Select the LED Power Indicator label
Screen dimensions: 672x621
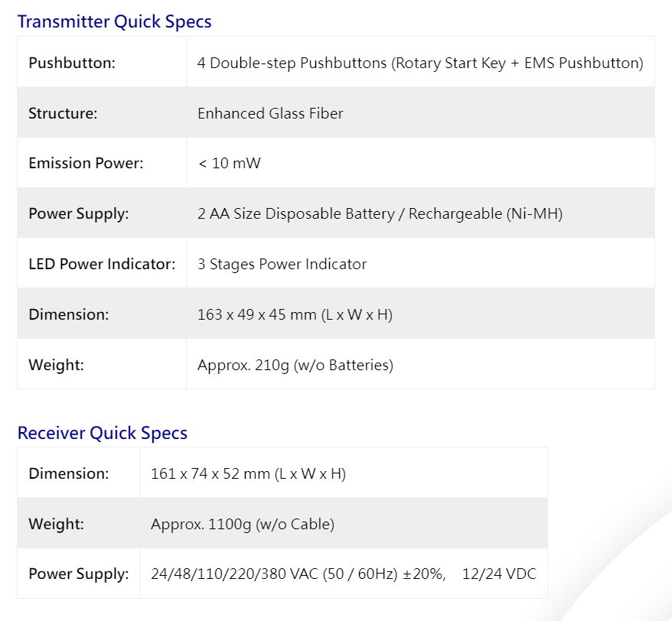pos(102,265)
